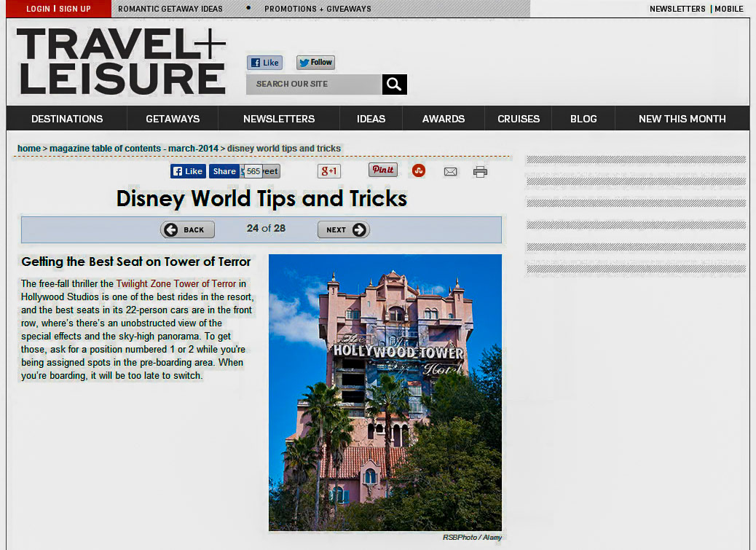This screenshot has height=550, width=756.
Task: Open magazine table of contents breadcrumb
Action: click(x=134, y=149)
